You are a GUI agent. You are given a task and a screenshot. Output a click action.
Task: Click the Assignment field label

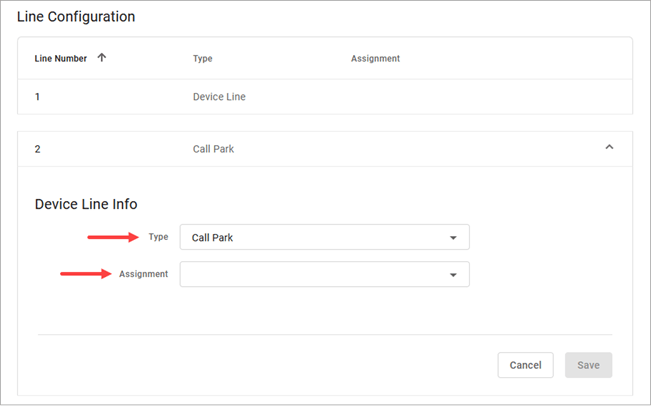click(144, 274)
